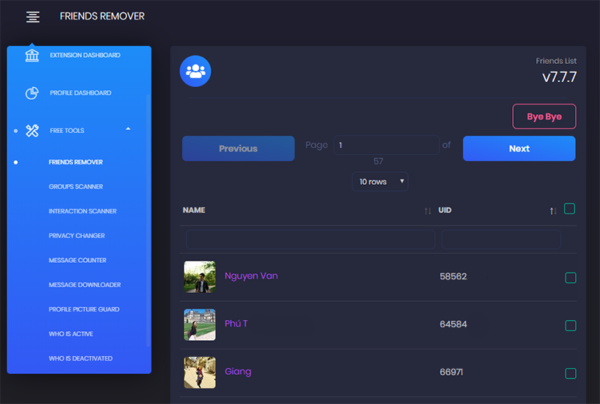
Task: Collapse the Free Tools section arrow
Action: tap(128, 130)
